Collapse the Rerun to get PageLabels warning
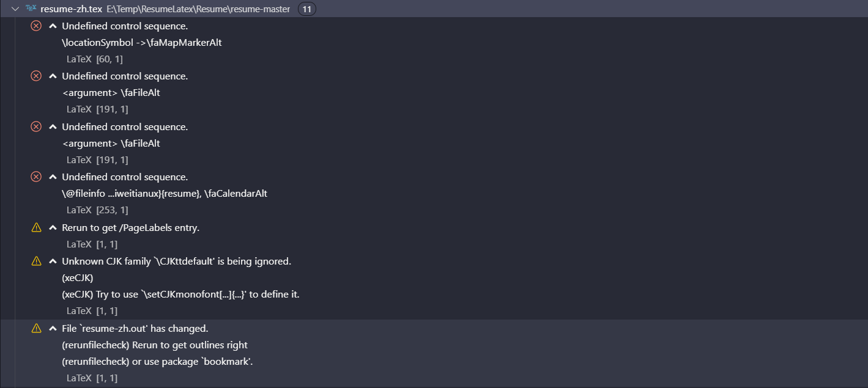 coord(52,227)
